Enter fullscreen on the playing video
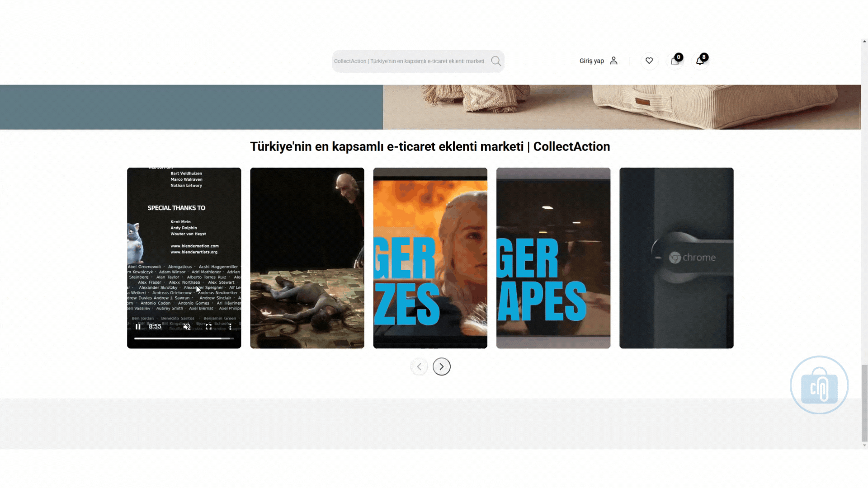Image resolution: width=868 pixels, height=488 pixels. pyautogui.click(x=208, y=327)
